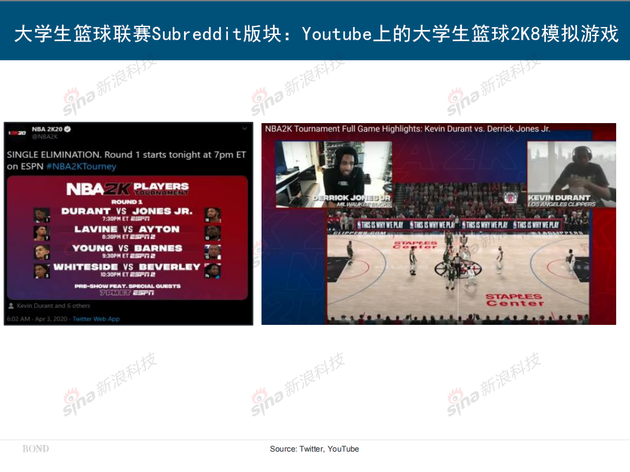Screen dimensions: 630x472
Task: Click Beverley's player headshot in bracket
Action: [x=213, y=271]
